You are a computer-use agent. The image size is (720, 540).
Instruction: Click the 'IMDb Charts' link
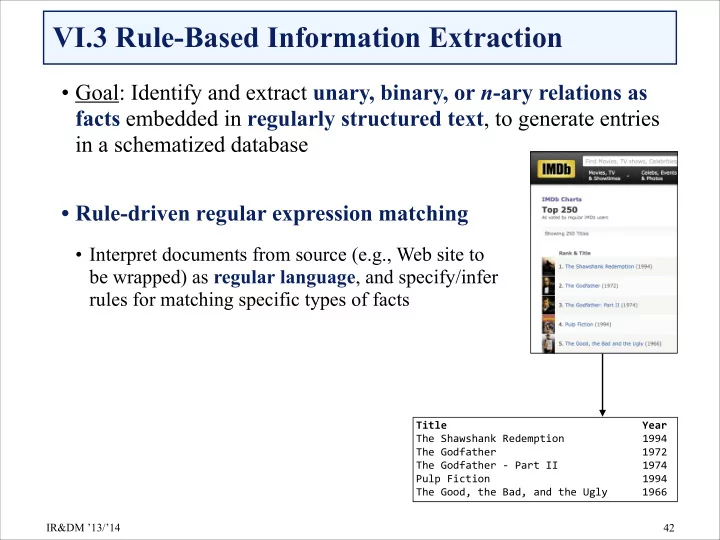(x=562, y=199)
